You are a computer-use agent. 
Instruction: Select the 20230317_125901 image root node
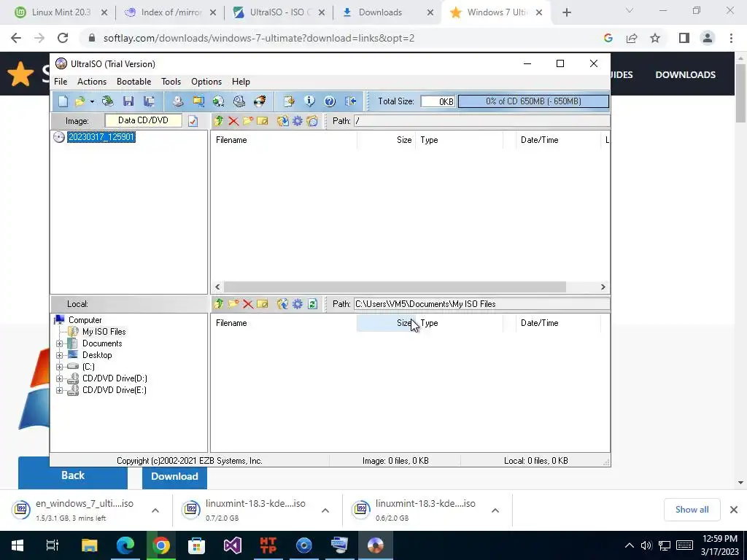point(101,137)
